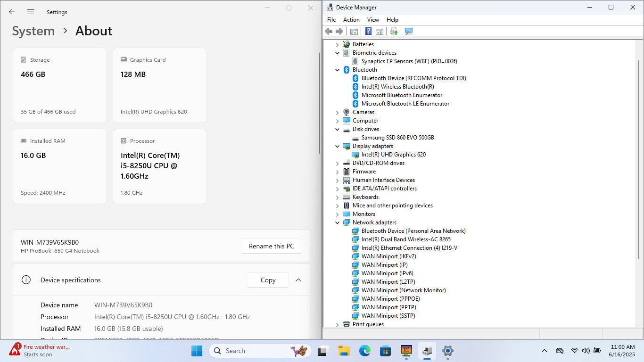This screenshot has width=644, height=362.
Task: Collapse the Biometric devices node
Action: point(337,53)
